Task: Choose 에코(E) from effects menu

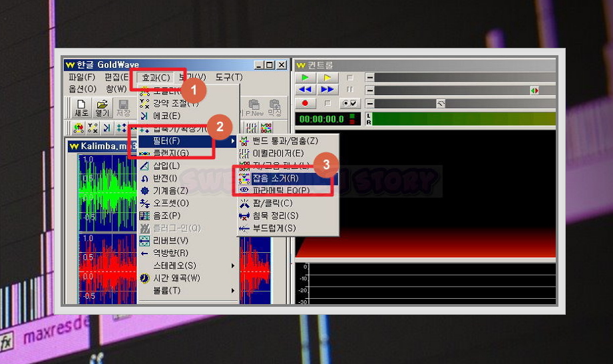Action: (188, 116)
